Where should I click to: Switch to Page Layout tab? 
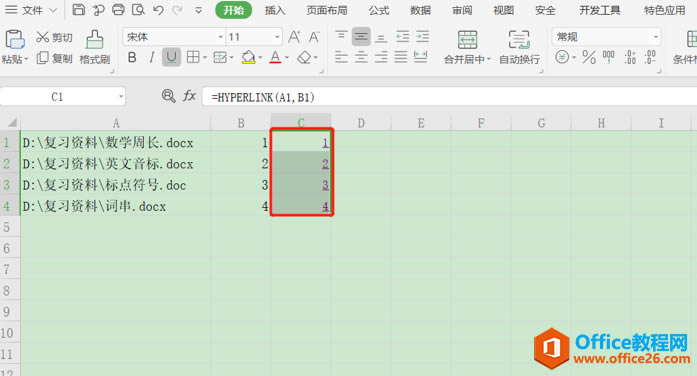pos(327,10)
